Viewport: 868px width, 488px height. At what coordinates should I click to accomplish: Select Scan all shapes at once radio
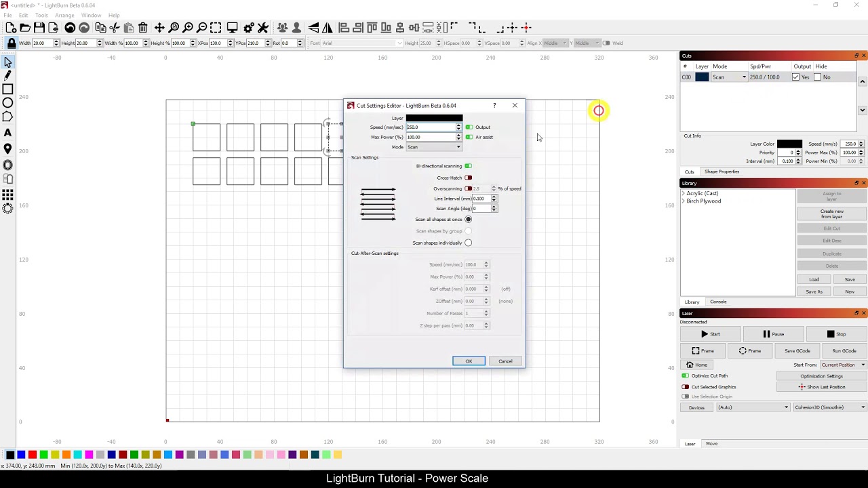(x=468, y=220)
